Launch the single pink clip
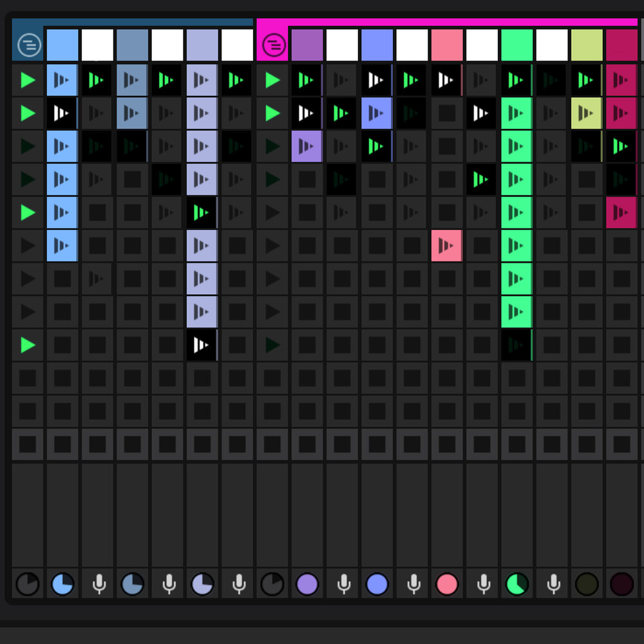The width and height of the screenshot is (644, 644). 446,245
